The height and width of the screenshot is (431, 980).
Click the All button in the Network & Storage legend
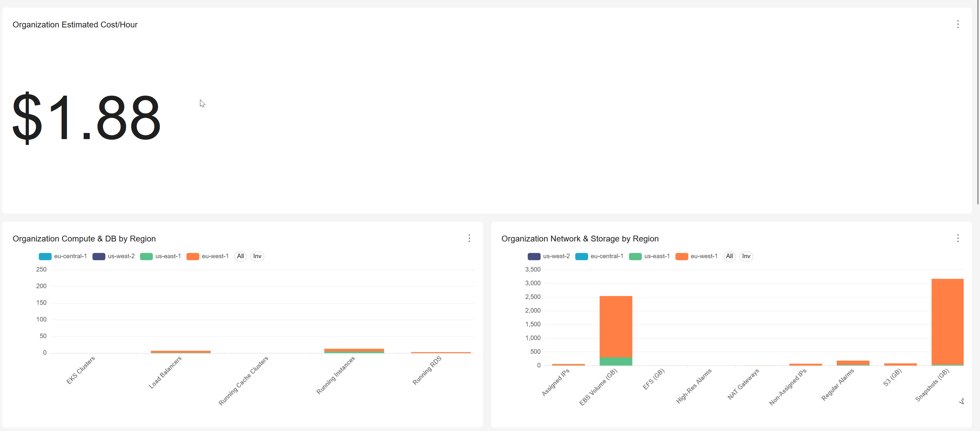point(729,256)
